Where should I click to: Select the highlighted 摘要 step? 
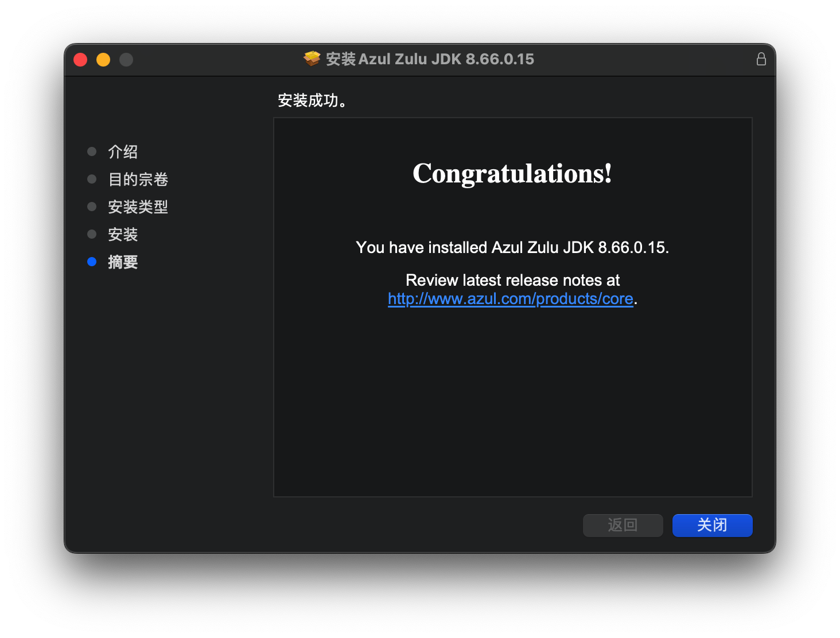(x=122, y=262)
